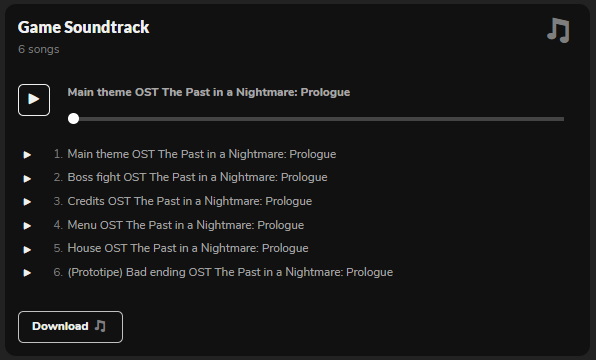Seek to middle of the progress bar

(x=316, y=119)
